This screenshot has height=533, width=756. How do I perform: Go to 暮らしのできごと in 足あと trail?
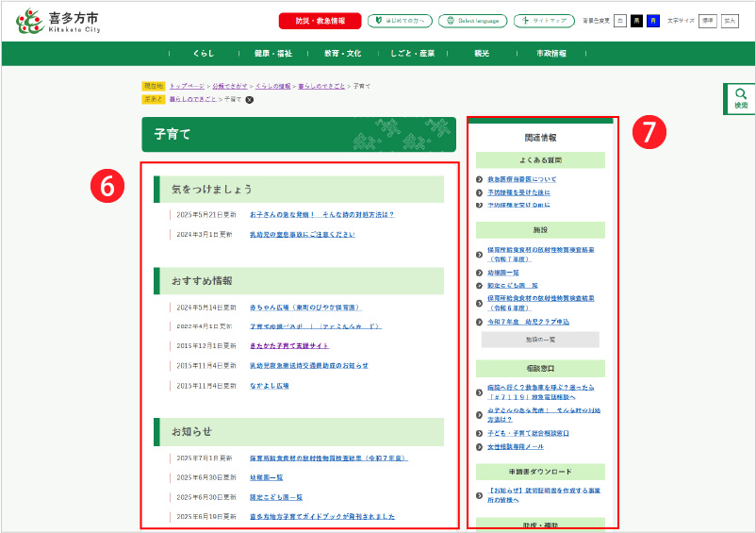click(193, 99)
